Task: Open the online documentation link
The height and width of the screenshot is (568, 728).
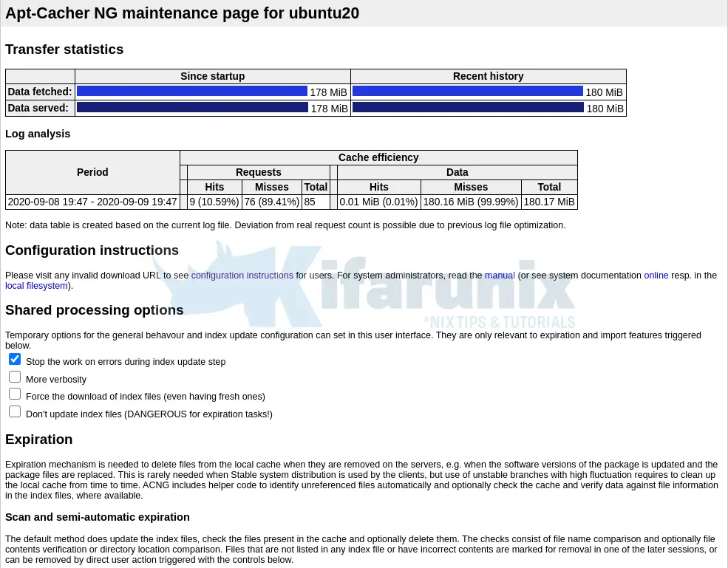Action: (x=656, y=276)
